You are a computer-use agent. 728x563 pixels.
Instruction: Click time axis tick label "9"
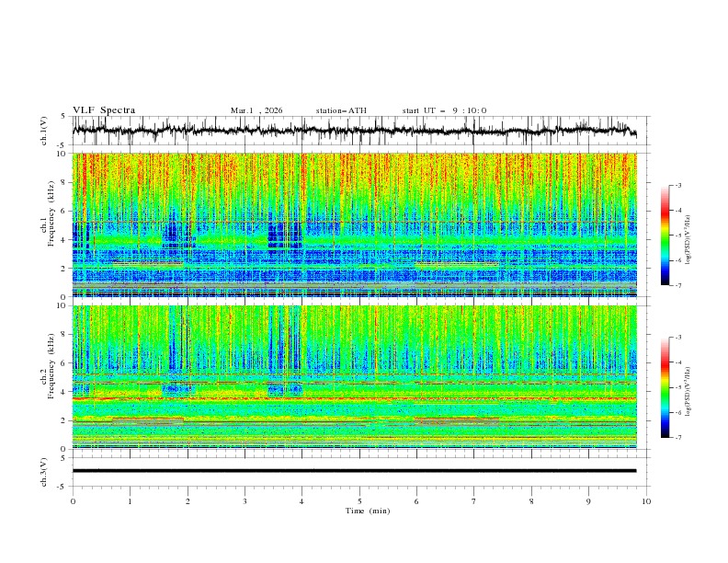pos(588,501)
